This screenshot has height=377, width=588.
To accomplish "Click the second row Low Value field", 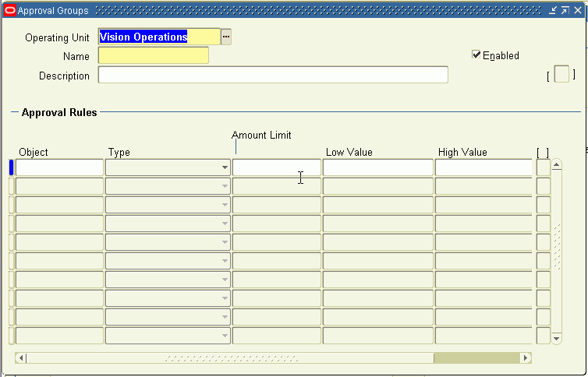I will [378, 186].
